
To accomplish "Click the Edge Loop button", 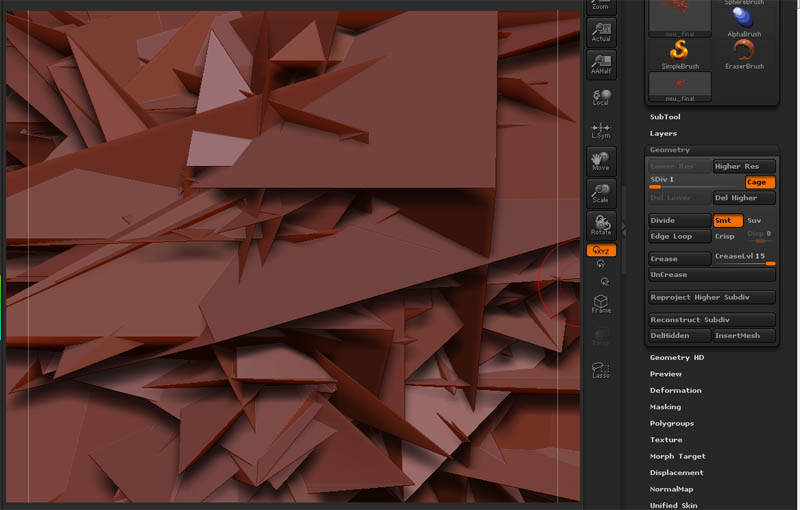I will [x=679, y=236].
